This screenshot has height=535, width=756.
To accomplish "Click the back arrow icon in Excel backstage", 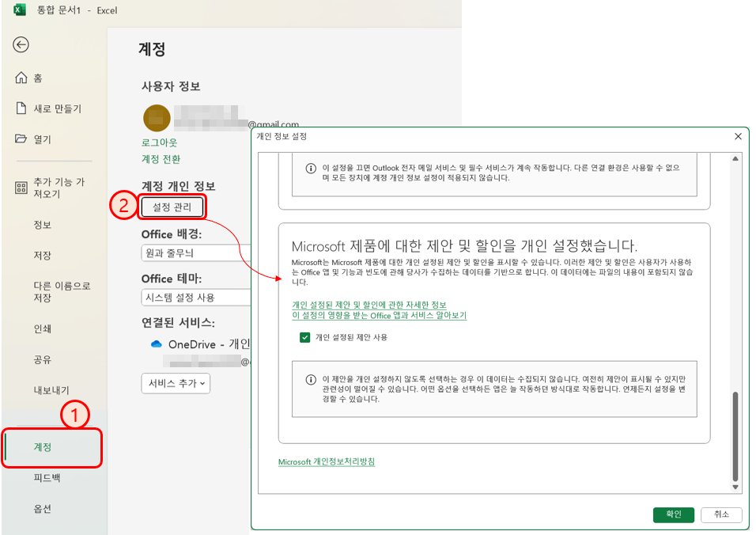I will (21, 45).
